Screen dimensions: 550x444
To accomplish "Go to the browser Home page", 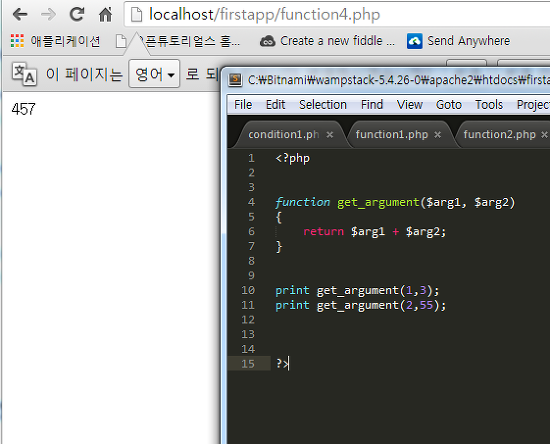I will click(105, 14).
